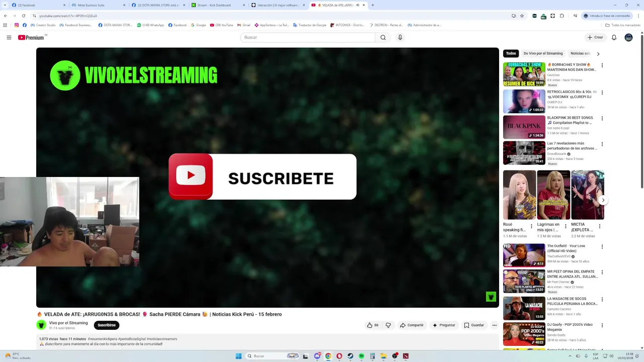
Task: Mute the playing tab's audio icon
Action: coord(358,5)
